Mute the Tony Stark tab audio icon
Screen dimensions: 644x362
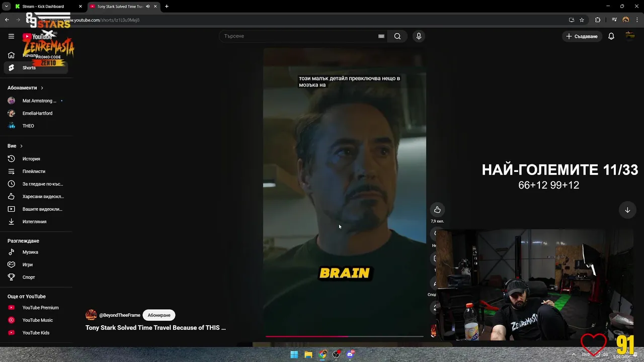coord(147,7)
